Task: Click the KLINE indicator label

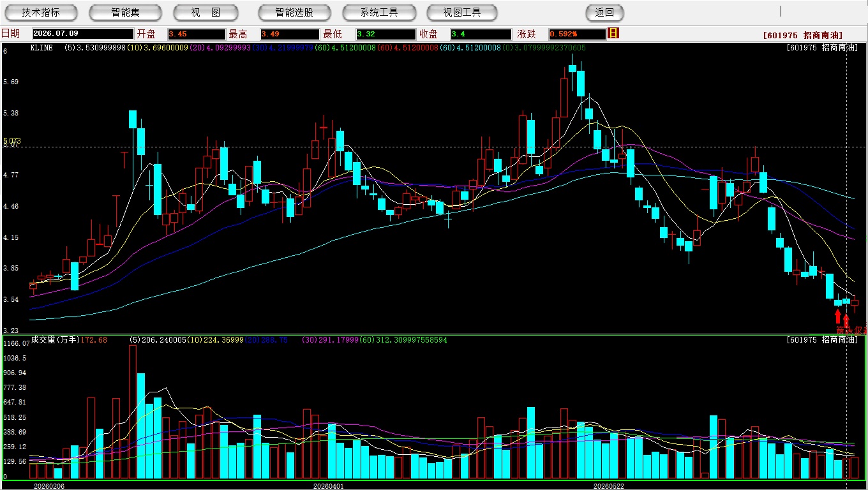Action: click(x=41, y=48)
